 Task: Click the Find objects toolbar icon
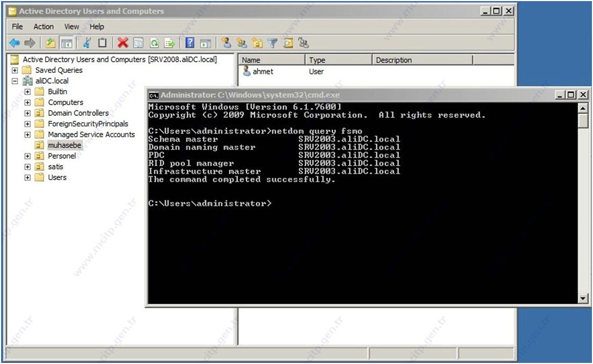point(288,43)
